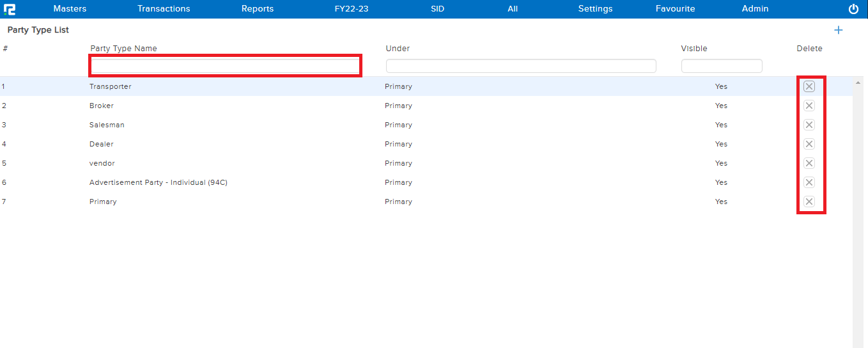Click the app logo icon
Screen dimensions: 868x348
click(x=10, y=9)
